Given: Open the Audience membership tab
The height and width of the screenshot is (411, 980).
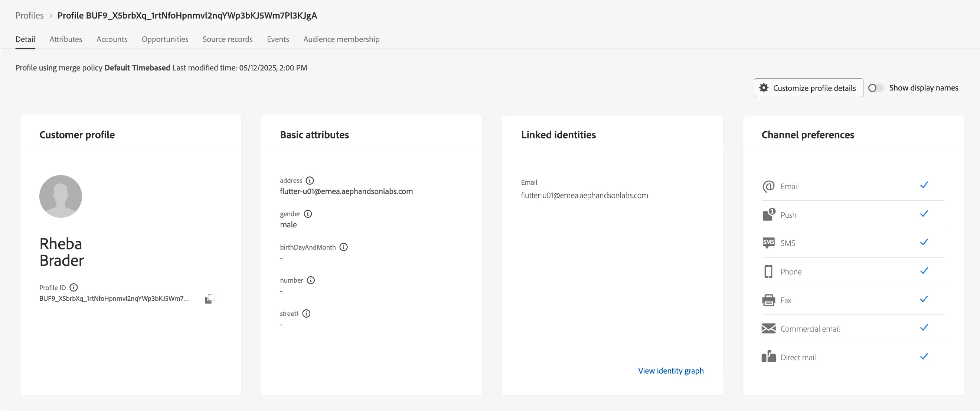Looking at the screenshot, I should click(x=341, y=39).
